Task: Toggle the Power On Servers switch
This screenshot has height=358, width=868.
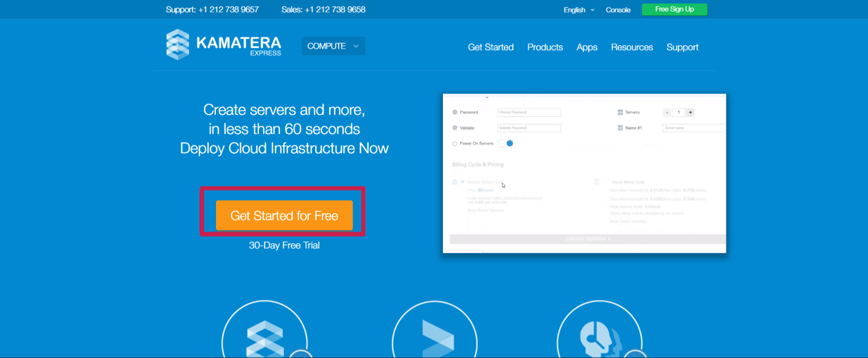Action: (506, 143)
